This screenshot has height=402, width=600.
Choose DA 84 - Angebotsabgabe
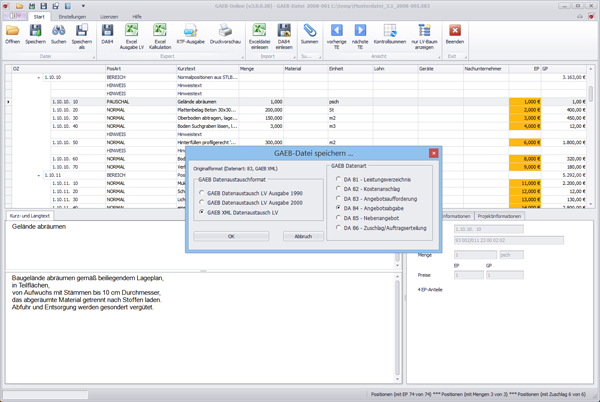coord(338,208)
